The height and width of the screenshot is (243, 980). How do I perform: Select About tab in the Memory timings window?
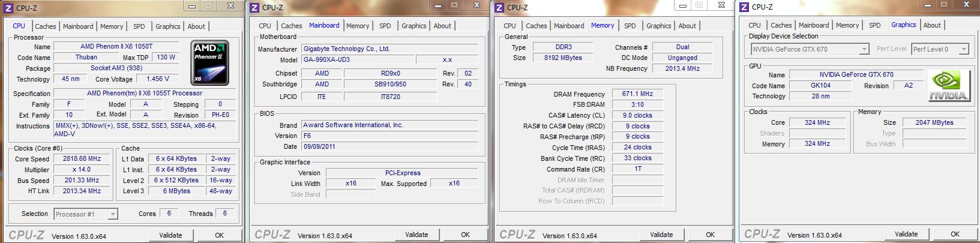tap(687, 26)
